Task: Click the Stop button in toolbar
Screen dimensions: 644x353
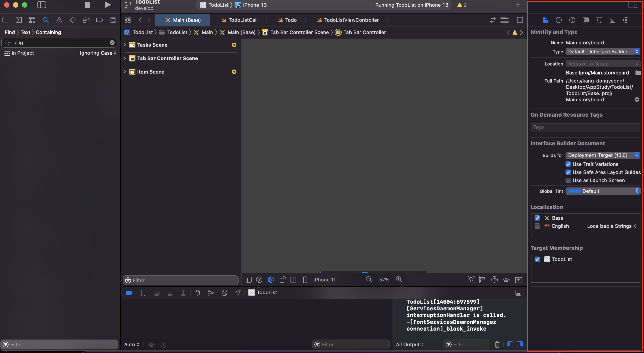Action: (87, 5)
